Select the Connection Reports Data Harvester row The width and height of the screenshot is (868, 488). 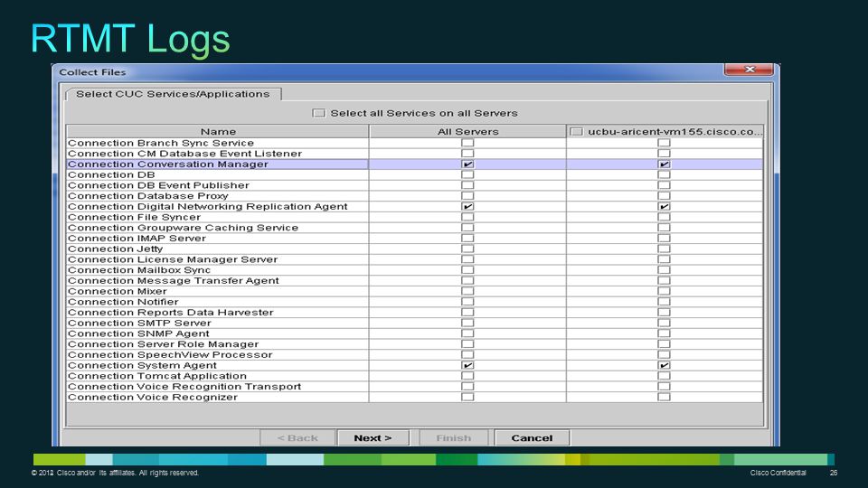pyautogui.click(x=414, y=312)
